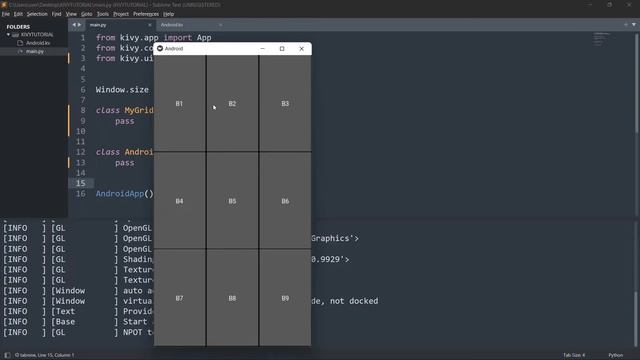Open the View menu
The width and height of the screenshot is (640, 360).
tap(71, 14)
